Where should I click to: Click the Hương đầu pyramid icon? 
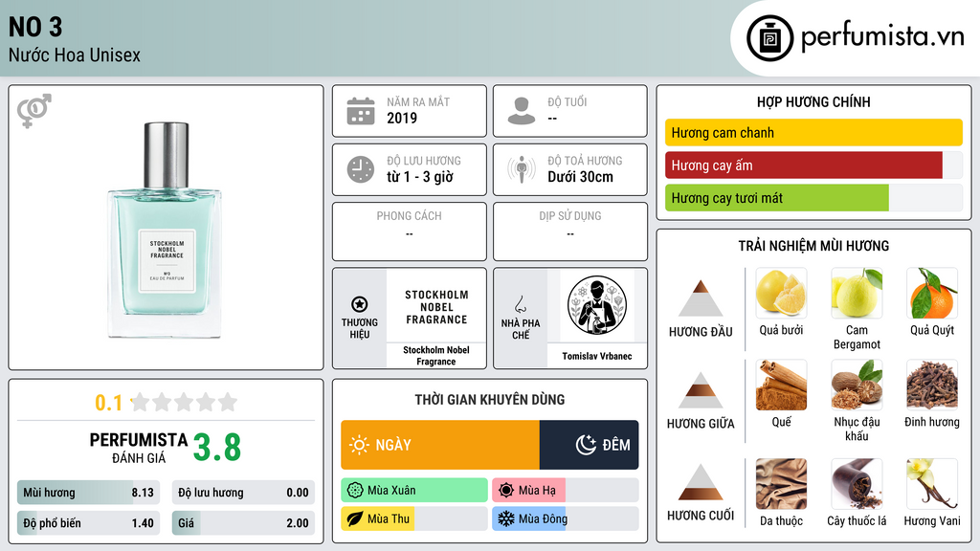pos(701,298)
